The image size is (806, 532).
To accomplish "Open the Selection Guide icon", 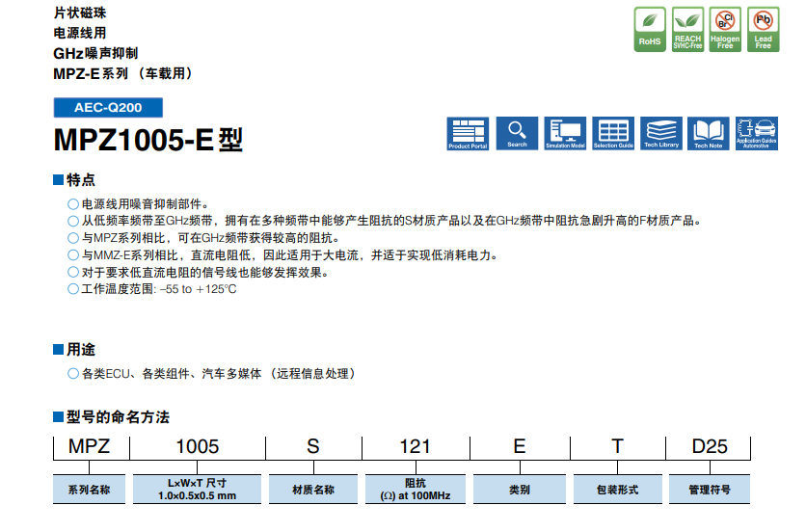I will [613, 134].
